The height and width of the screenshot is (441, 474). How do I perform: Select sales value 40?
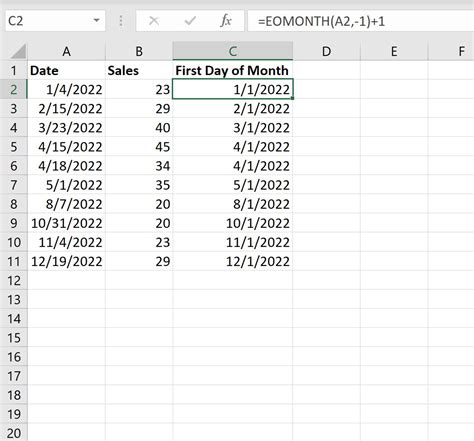click(139, 128)
